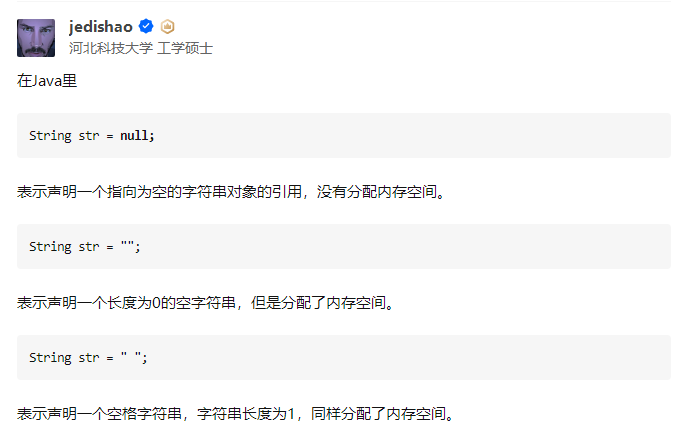Click inside the null code block
Viewport: 685px width, 430px height.
(344, 135)
